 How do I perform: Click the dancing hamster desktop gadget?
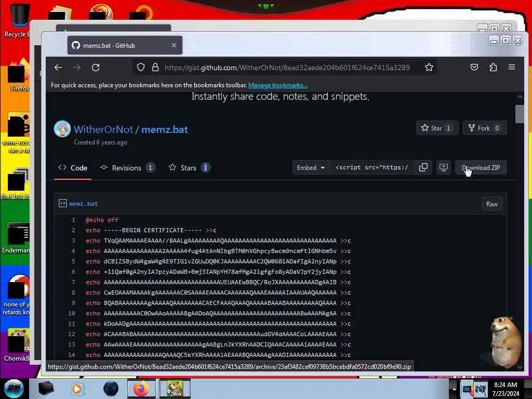coord(505,342)
